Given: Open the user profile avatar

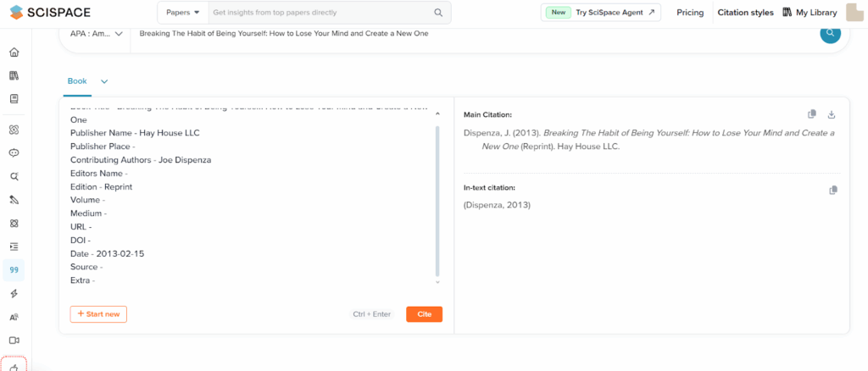Looking at the screenshot, I should click(x=856, y=12).
